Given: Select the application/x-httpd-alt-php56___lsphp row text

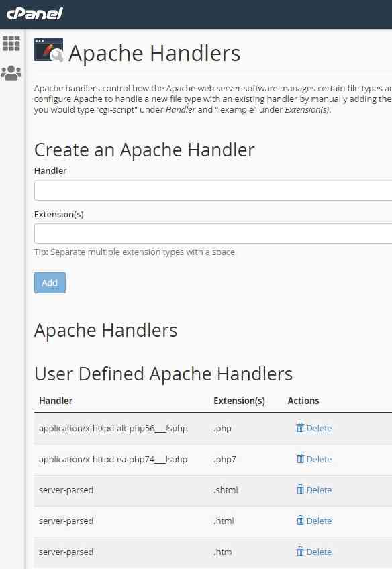Looking at the screenshot, I should (x=113, y=429).
